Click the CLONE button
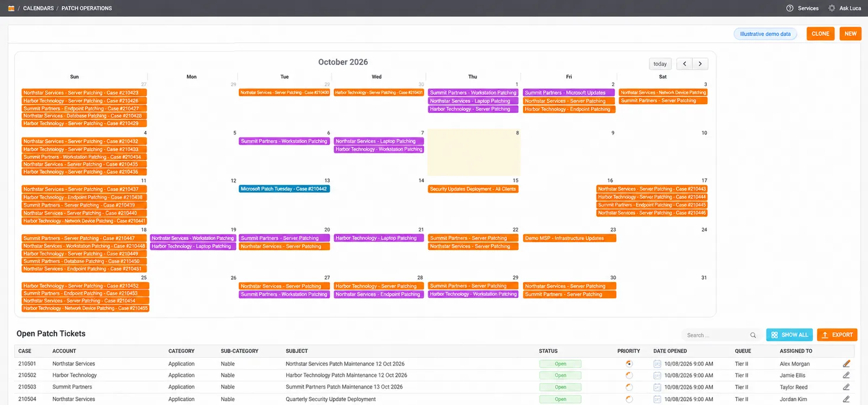The width and height of the screenshot is (868, 405). (820, 34)
